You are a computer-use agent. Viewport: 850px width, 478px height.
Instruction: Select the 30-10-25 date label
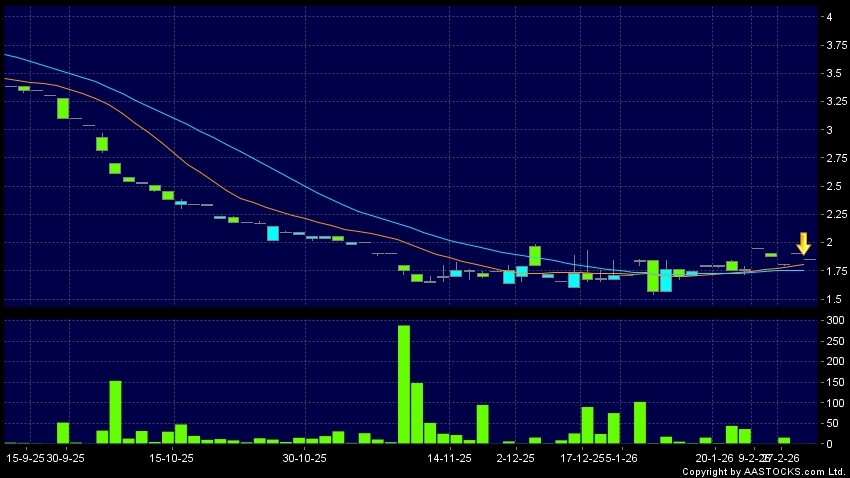click(305, 458)
